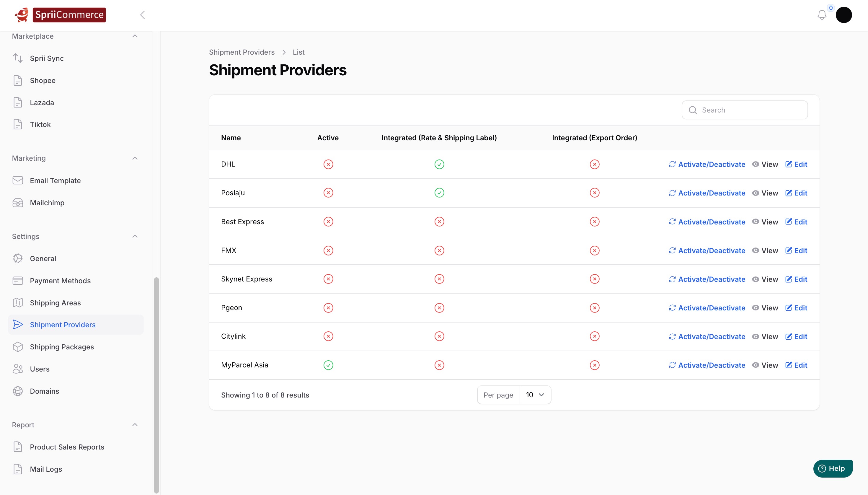This screenshot has height=495, width=868.
Task: Click Email Template envelope icon
Action: (18, 180)
